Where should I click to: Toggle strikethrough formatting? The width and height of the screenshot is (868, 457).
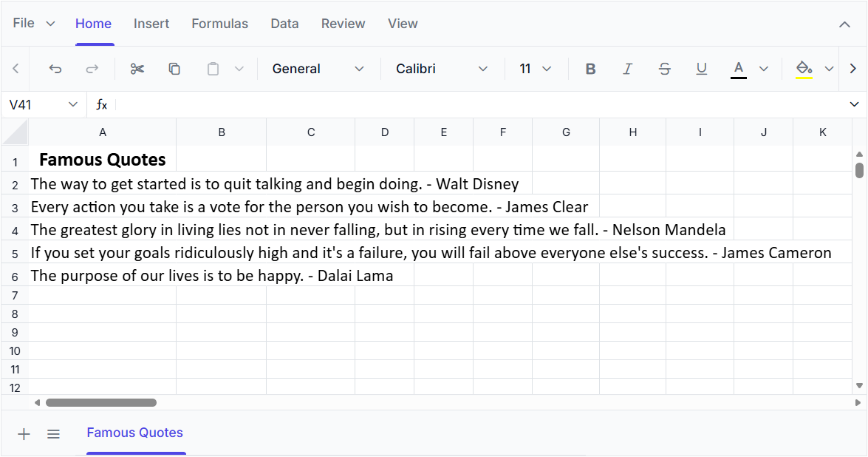point(664,69)
